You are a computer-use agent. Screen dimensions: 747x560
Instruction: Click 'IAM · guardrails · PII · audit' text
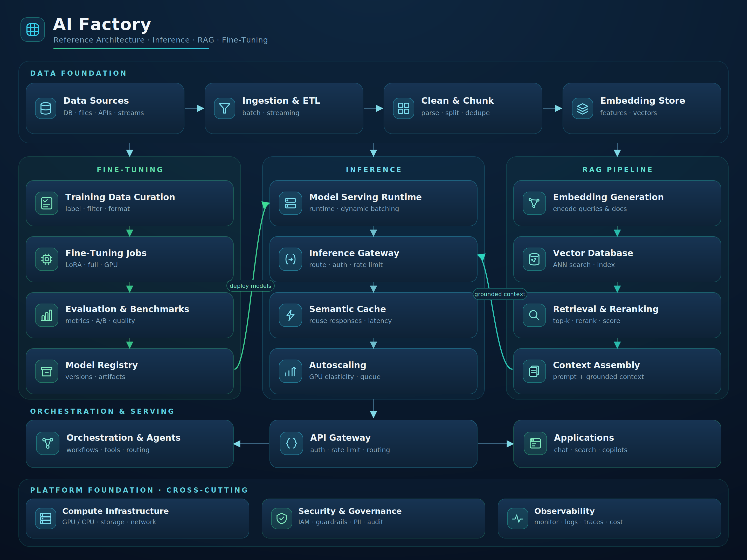click(x=341, y=522)
